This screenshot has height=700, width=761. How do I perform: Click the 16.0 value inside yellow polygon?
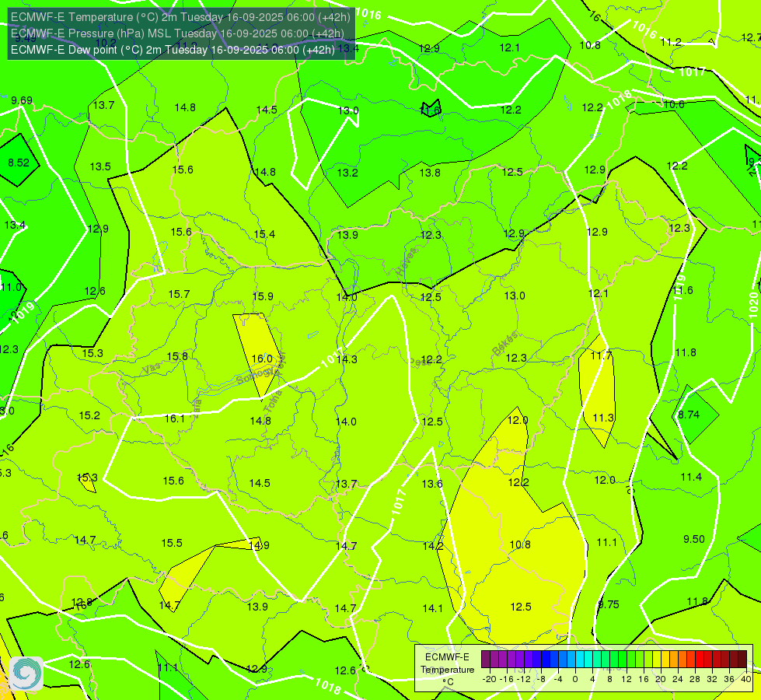tap(262, 359)
